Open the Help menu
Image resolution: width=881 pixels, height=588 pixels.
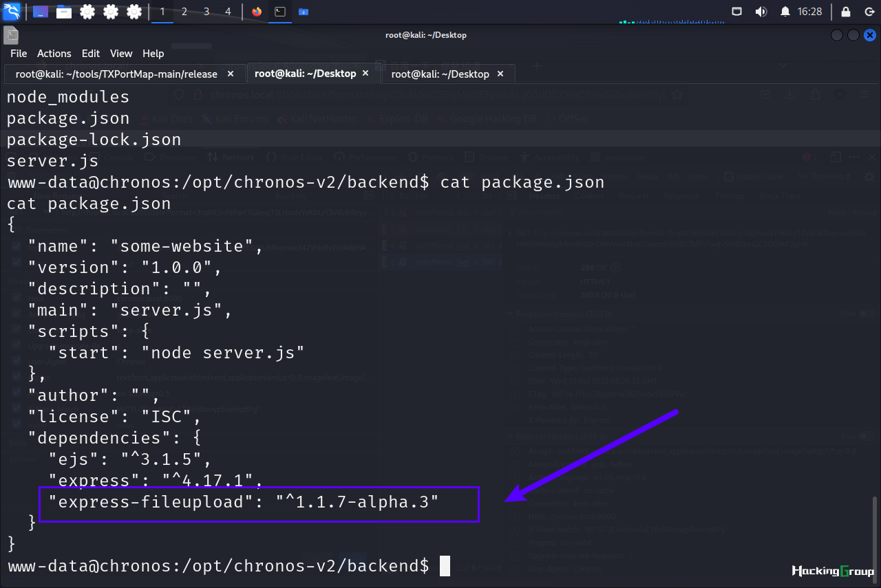coord(153,53)
